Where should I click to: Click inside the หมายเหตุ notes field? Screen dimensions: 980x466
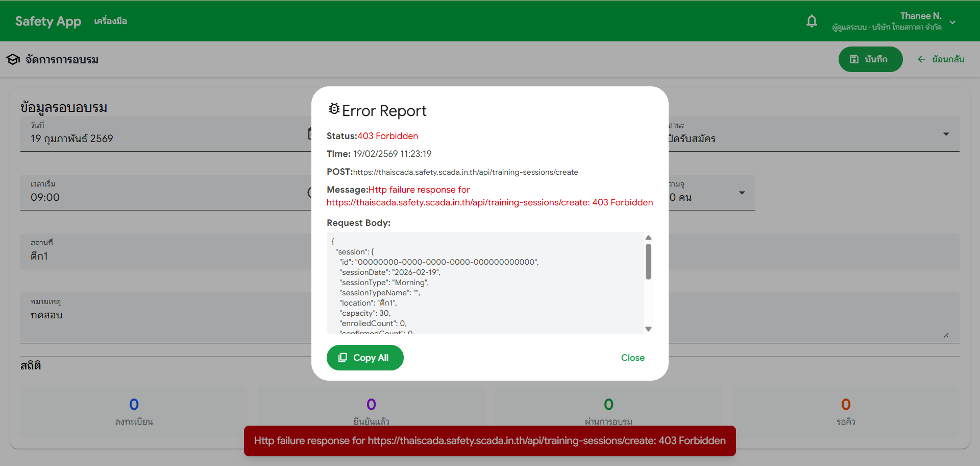tap(153, 315)
